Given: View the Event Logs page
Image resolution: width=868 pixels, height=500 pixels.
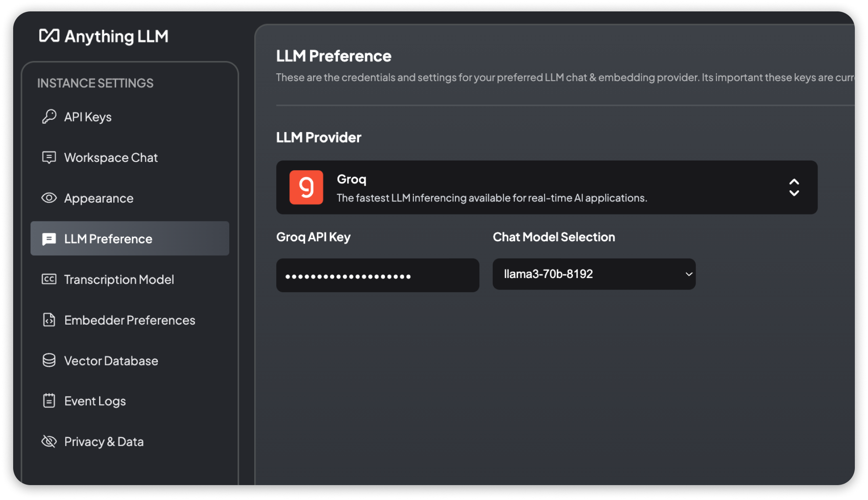Looking at the screenshot, I should click(x=130, y=400).
